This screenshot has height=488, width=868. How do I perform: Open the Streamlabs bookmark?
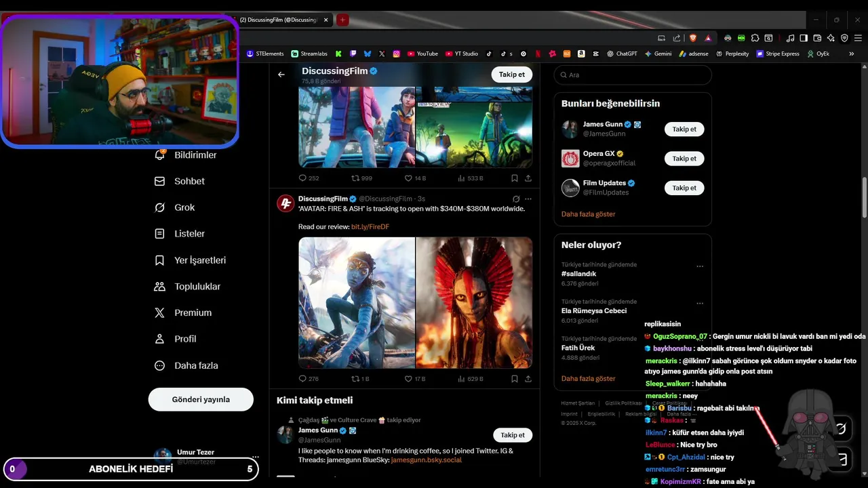coord(309,54)
